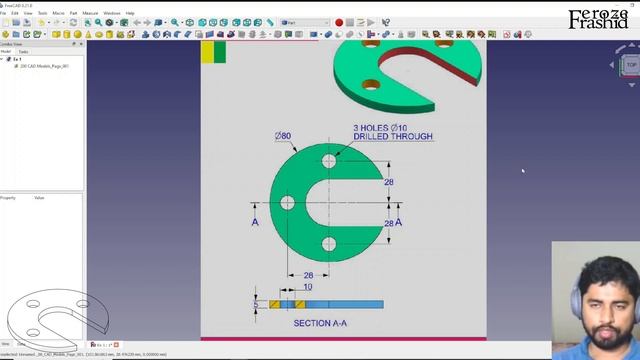Screen dimensions: 640x360
Task: Select the Isometric view icon
Action: pyautogui.click(x=190, y=22)
